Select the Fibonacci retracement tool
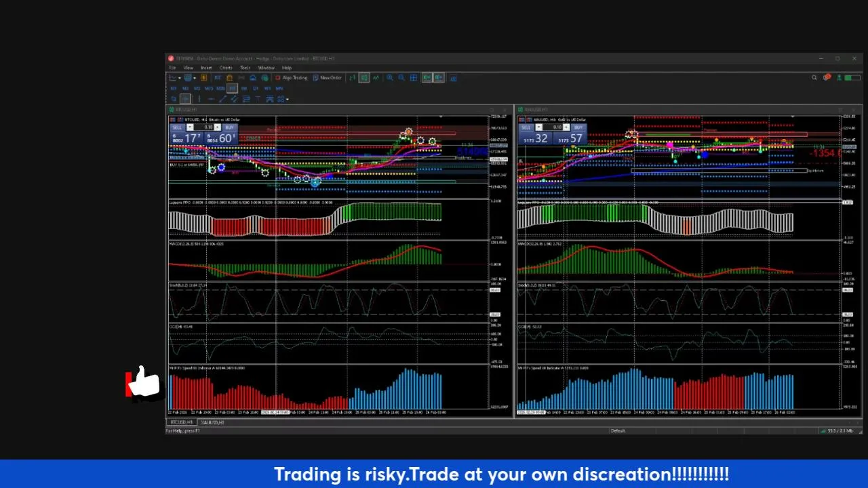868x488 pixels. coord(246,99)
